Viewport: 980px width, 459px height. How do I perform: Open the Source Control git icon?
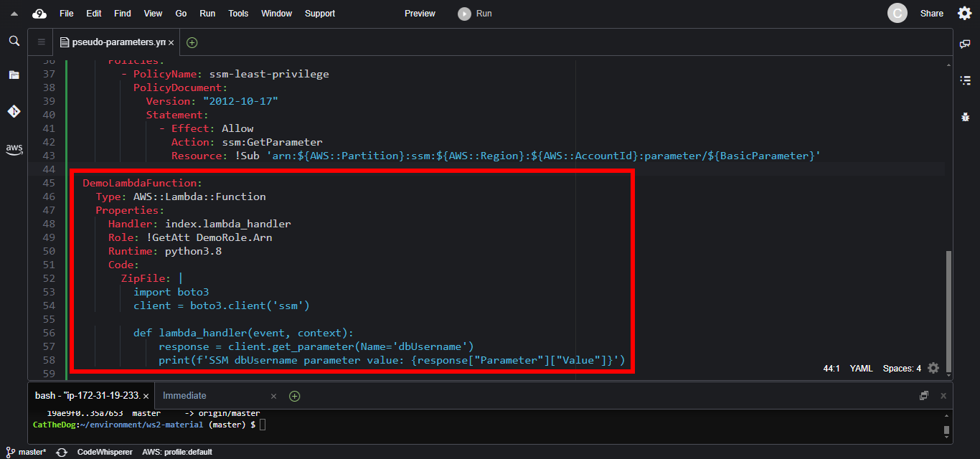point(14,111)
